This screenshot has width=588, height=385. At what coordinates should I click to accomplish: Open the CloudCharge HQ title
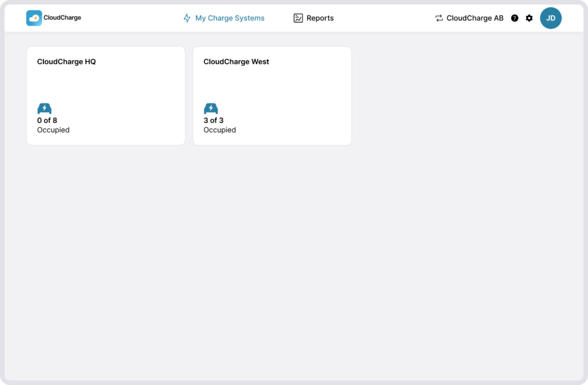[67, 61]
